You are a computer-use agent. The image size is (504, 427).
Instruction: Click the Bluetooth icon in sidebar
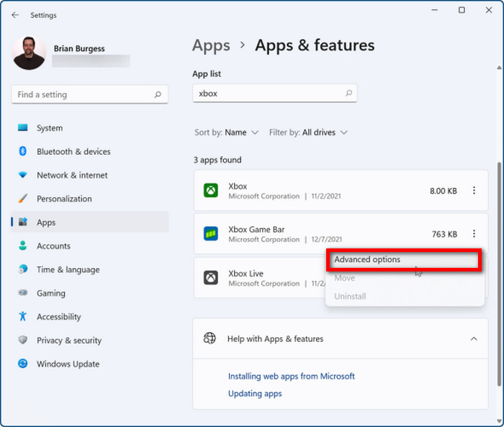[x=23, y=150]
